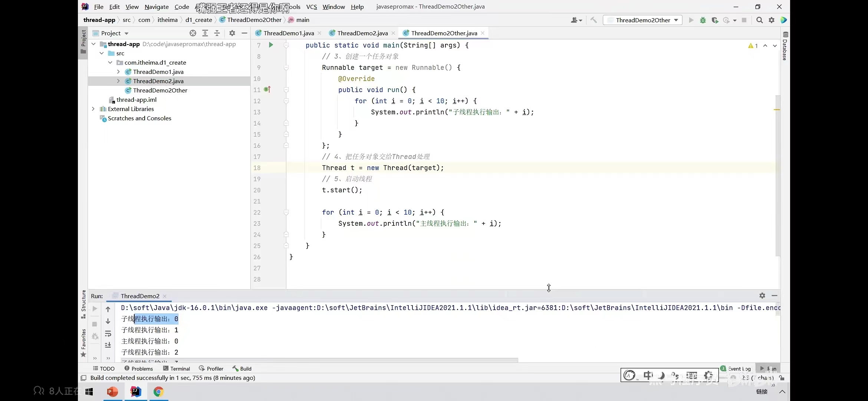
Task: Toggle the Project tool window sidebar button
Action: (83, 42)
